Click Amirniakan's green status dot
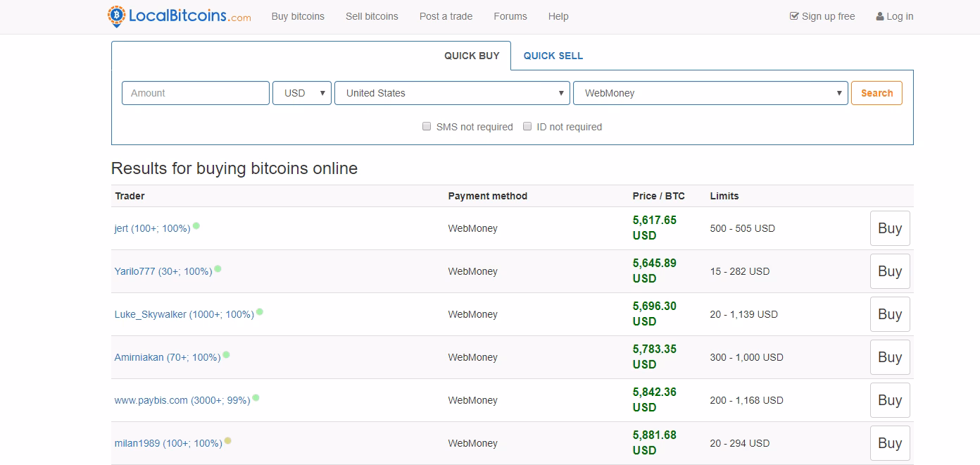 (x=227, y=355)
